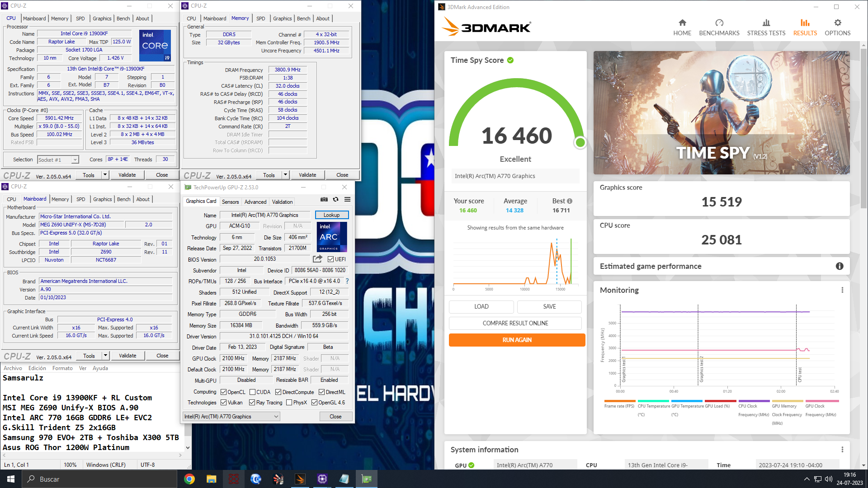Click the Time Spy thumbnail image
Screen dimensions: 868x488
(722, 113)
